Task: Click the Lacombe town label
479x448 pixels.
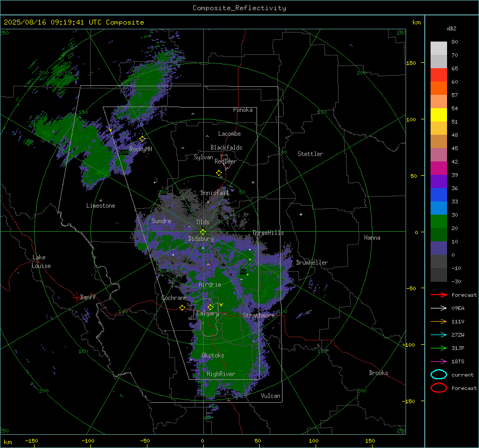Action: point(229,134)
